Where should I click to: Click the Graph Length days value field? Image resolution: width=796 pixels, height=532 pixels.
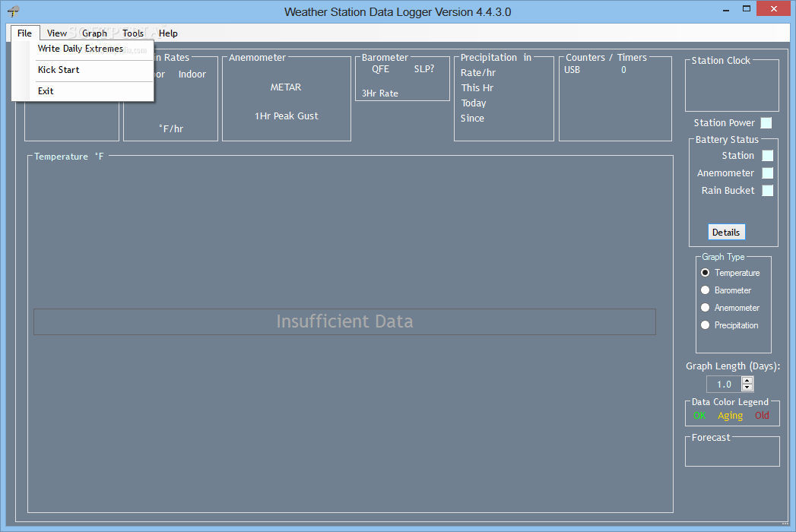coord(724,385)
